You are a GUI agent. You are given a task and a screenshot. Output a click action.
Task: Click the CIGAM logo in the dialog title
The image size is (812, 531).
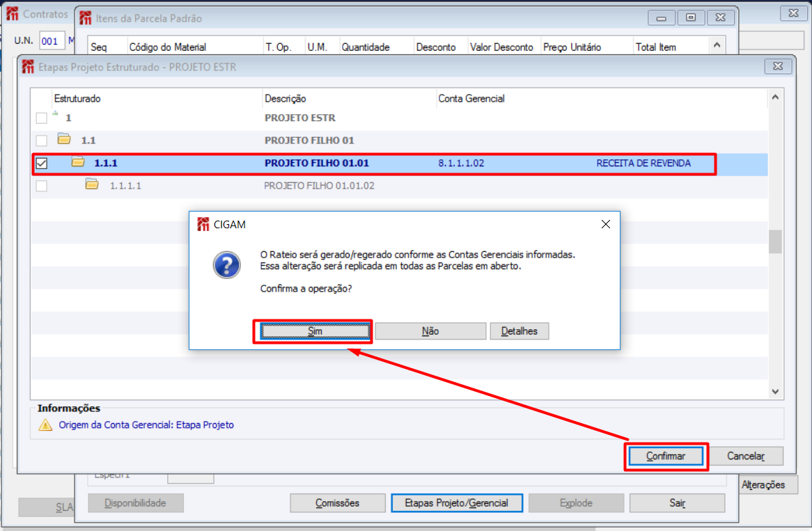click(203, 224)
